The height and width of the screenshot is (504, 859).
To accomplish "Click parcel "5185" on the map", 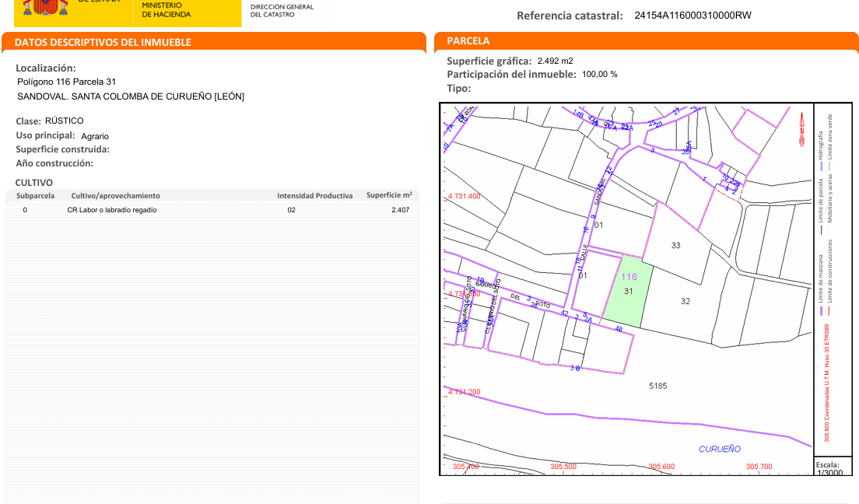I will [x=658, y=387].
